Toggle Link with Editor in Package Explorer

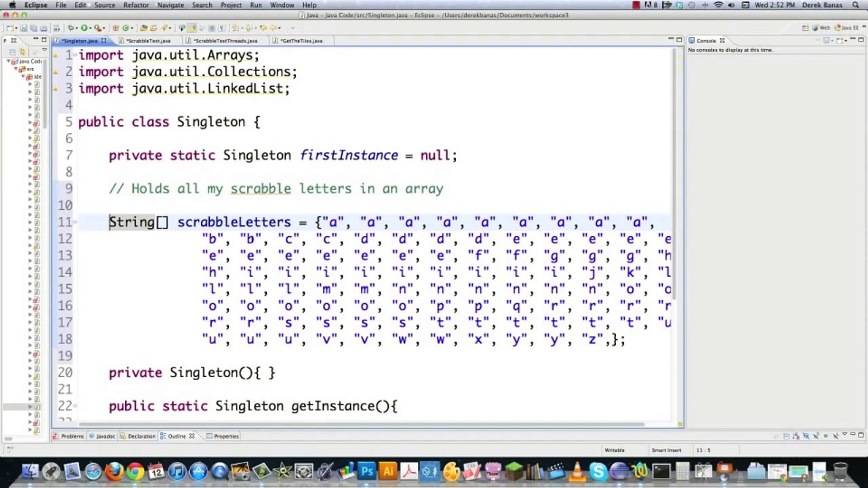pos(22,52)
